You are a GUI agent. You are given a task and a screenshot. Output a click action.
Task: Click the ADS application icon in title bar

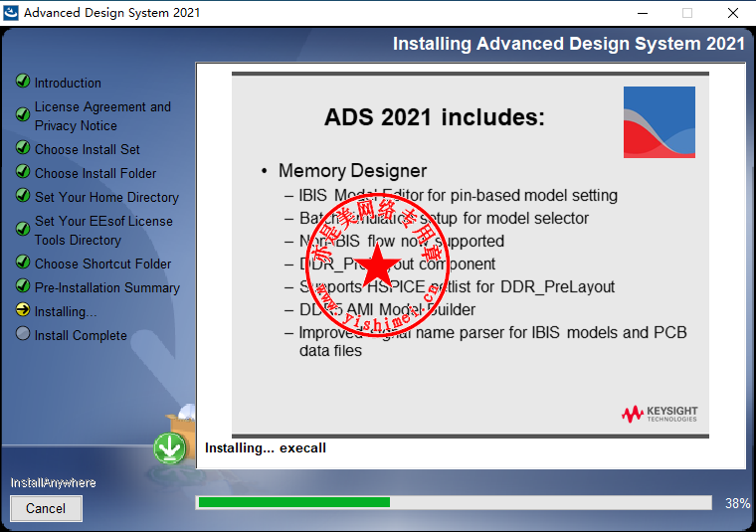11,13
